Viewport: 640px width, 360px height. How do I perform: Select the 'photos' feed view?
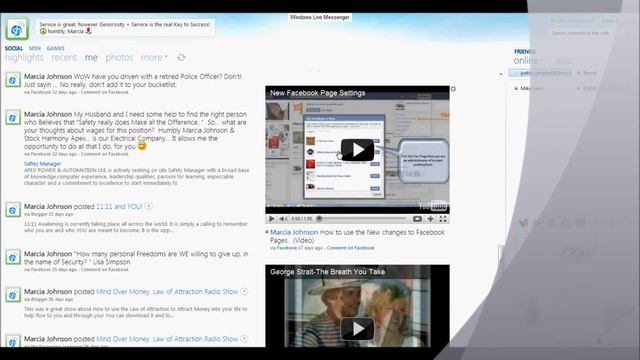pyautogui.click(x=119, y=58)
